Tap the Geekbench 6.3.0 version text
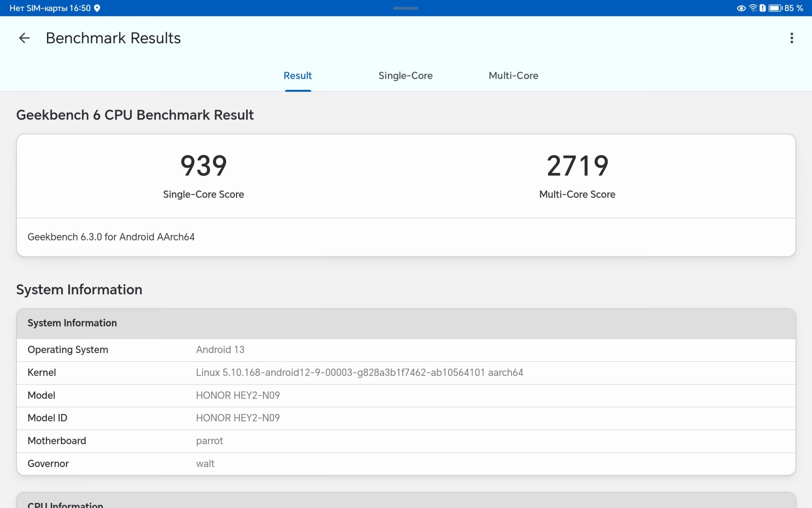 (x=111, y=237)
